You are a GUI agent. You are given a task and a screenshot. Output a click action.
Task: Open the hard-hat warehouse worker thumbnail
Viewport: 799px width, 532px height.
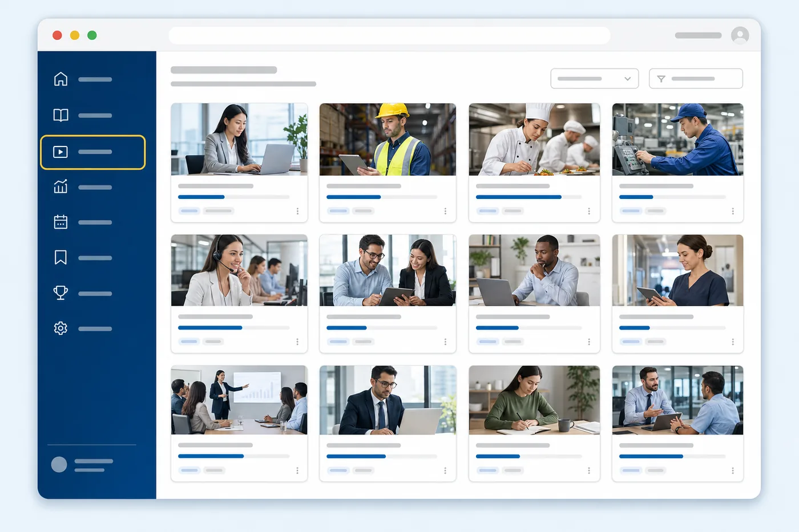(x=388, y=139)
